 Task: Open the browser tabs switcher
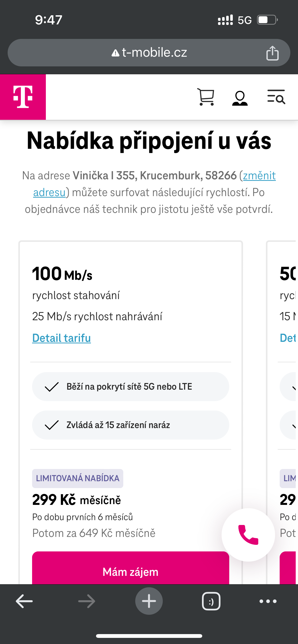pos(211,601)
